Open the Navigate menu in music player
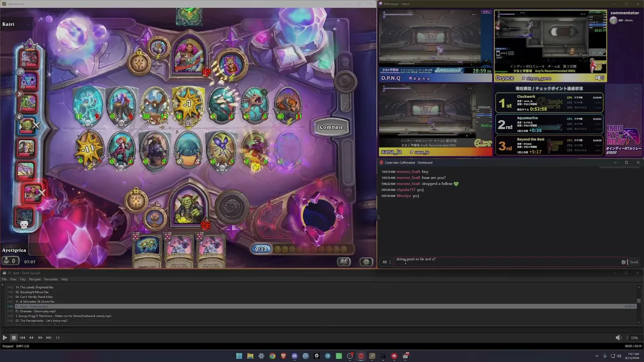This screenshot has height=362, width=644. (x=35, y=280)
